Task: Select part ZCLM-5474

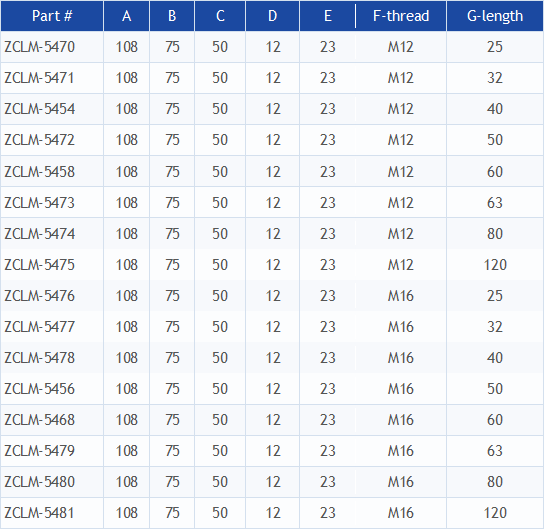Action: (x=39, y=234)
